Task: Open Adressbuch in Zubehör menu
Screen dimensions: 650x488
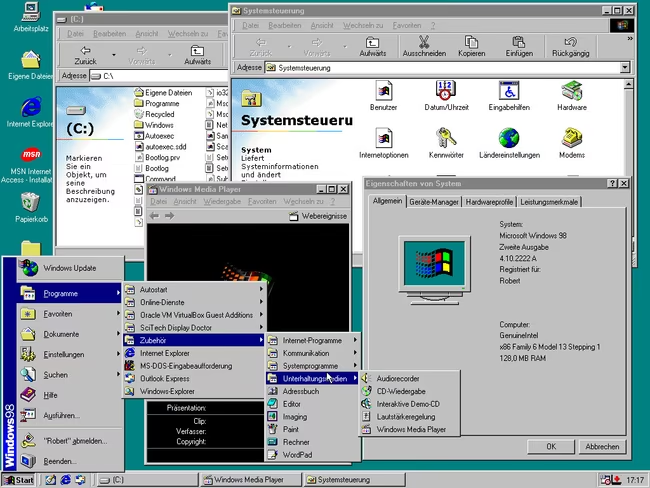Action: tap(313, 391)
